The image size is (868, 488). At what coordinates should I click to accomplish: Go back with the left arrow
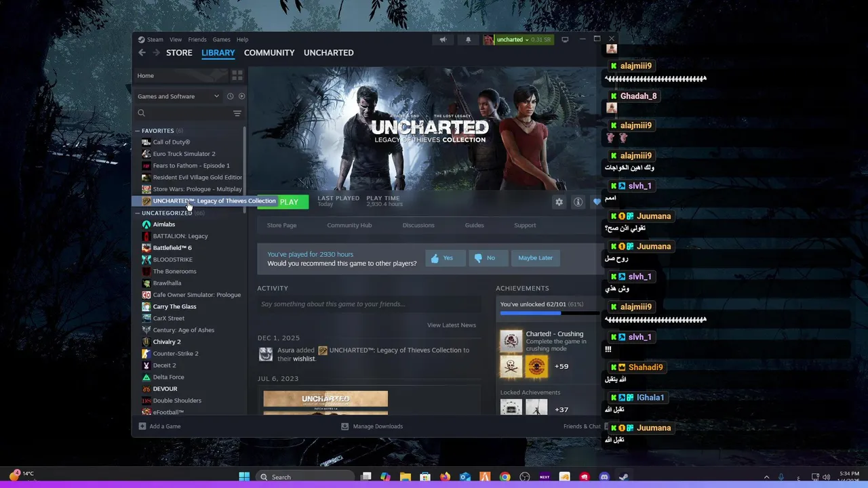click(x=142, y=53)
